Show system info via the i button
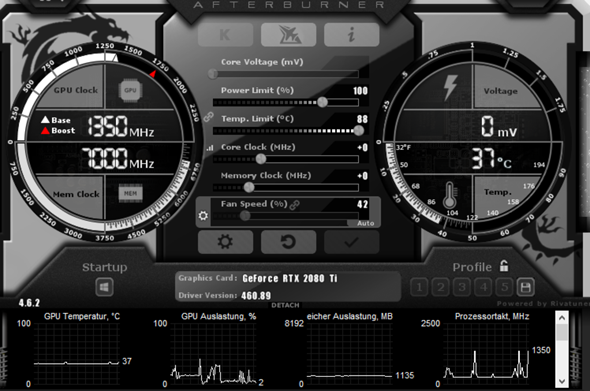The width and height of the screenshot is (590, 391). [351, 35]
